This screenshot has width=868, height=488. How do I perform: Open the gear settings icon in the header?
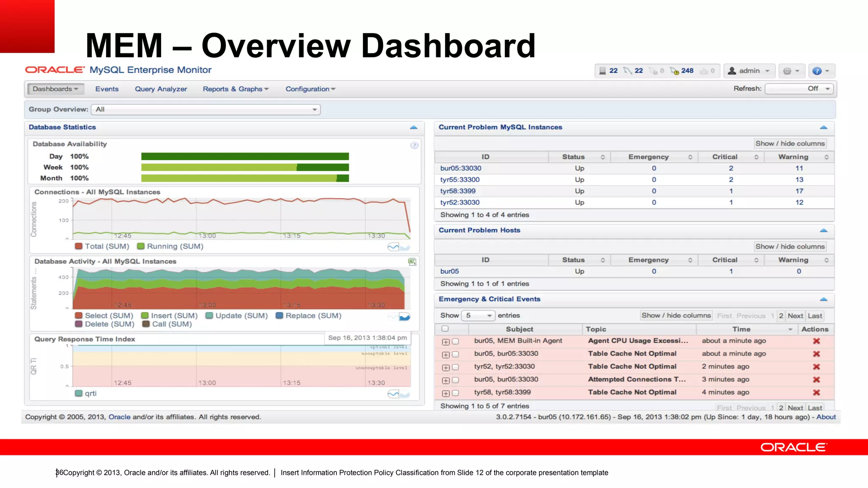click(787, 71)
